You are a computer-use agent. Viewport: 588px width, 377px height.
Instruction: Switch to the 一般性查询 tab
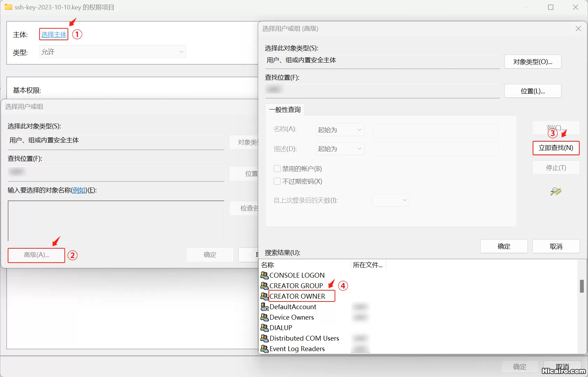tap(285, 109)
